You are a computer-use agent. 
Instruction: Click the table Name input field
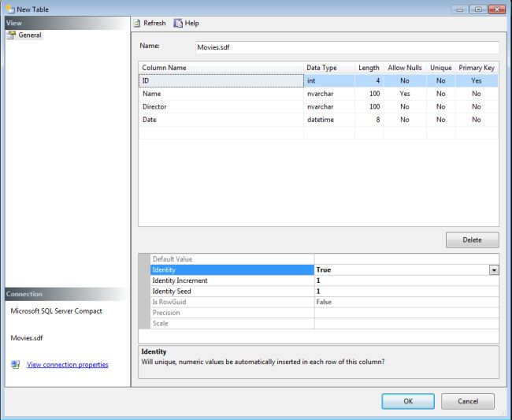pyautogui.click(x=347, y=47)
